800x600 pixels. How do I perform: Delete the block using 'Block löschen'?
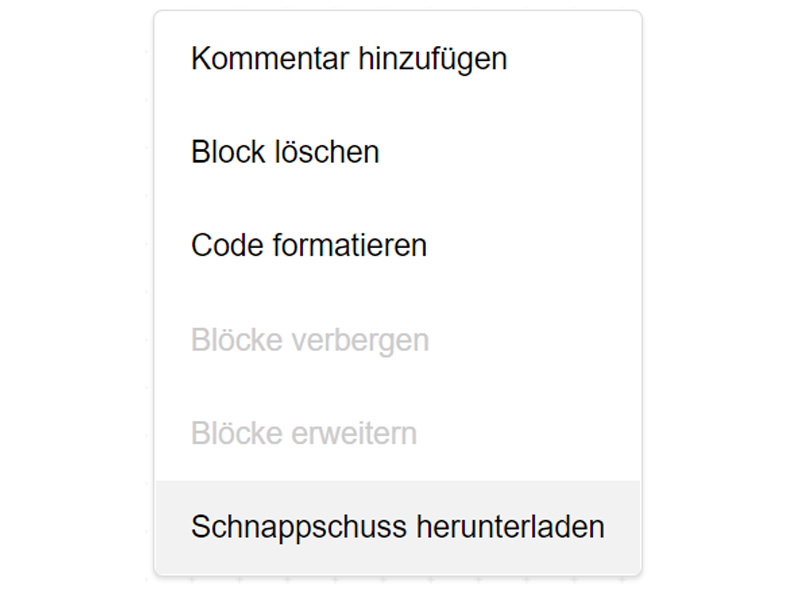(x=286, y=152)
